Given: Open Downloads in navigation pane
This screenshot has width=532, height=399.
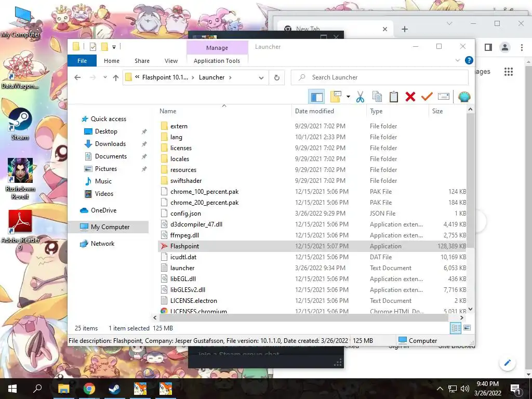Looking at the screenshot, I should 110,144.
